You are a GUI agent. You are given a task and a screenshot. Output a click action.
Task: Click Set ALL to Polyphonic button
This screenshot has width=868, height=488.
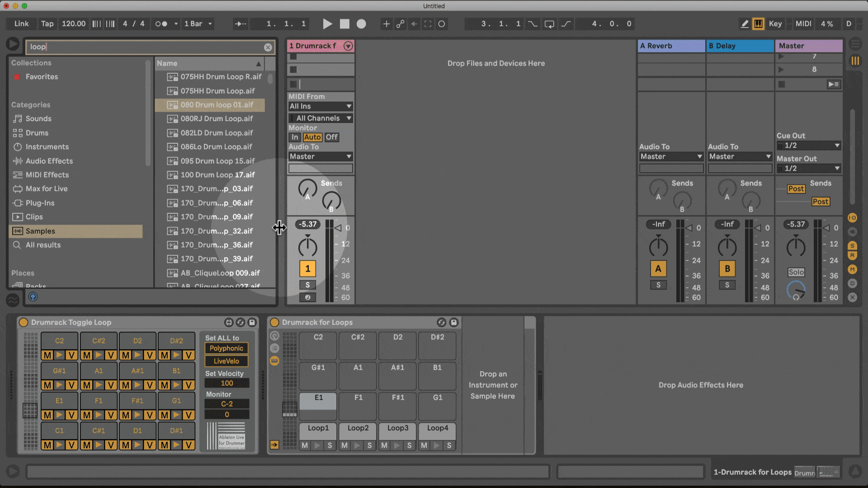(x=226, y=348)
